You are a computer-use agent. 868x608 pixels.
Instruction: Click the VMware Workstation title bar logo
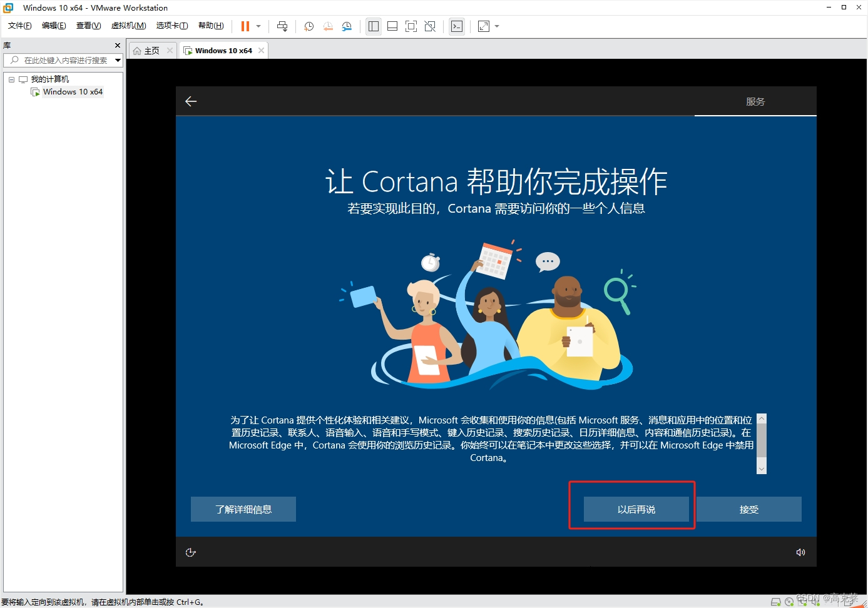tap(8, 8)
